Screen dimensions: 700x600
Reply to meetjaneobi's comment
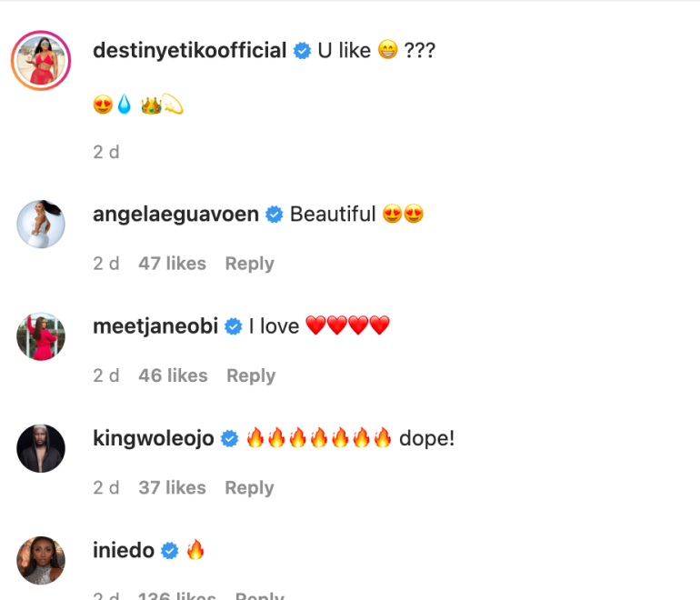pyautogui.click(x=251, y=375)
